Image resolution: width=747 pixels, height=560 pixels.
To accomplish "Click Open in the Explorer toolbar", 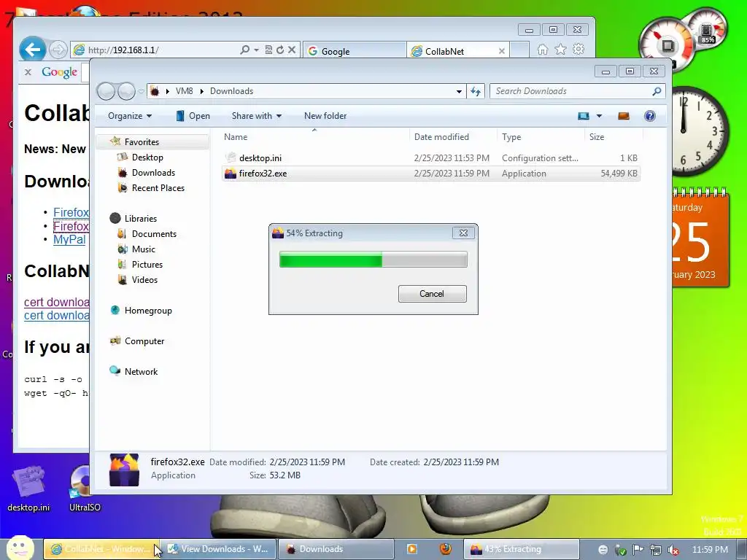I will [x=193, y=116].
